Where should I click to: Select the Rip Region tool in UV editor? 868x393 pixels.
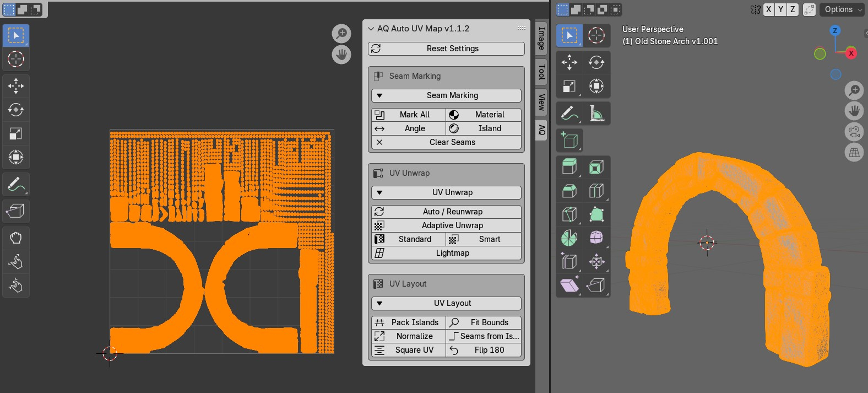tap(16, 211)
